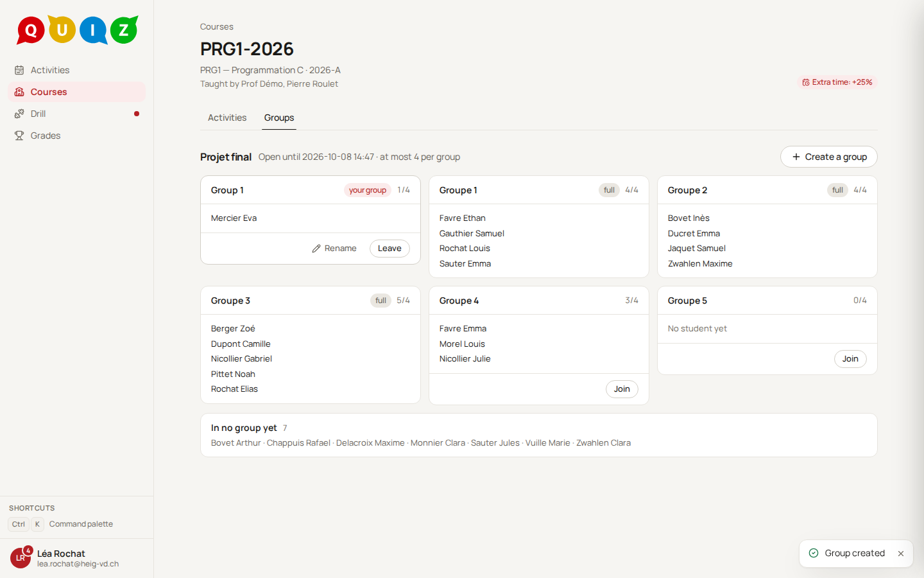Click the checkmark icon in Group created toast

[814, 553]
